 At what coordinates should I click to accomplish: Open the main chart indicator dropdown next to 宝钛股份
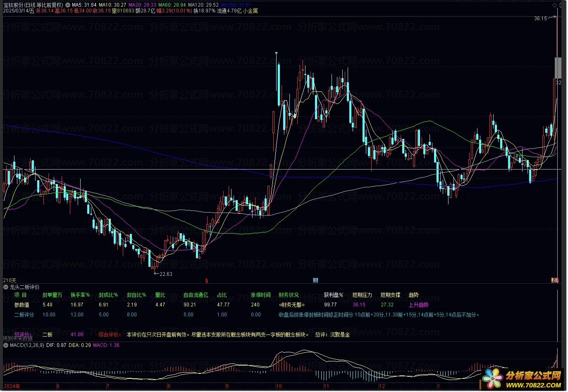pos(68,5)
